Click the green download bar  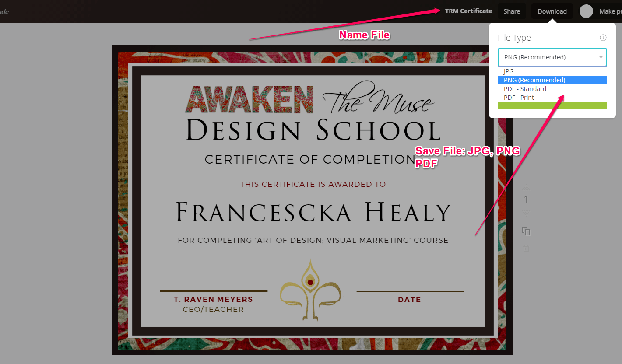[x=552, y=106]
